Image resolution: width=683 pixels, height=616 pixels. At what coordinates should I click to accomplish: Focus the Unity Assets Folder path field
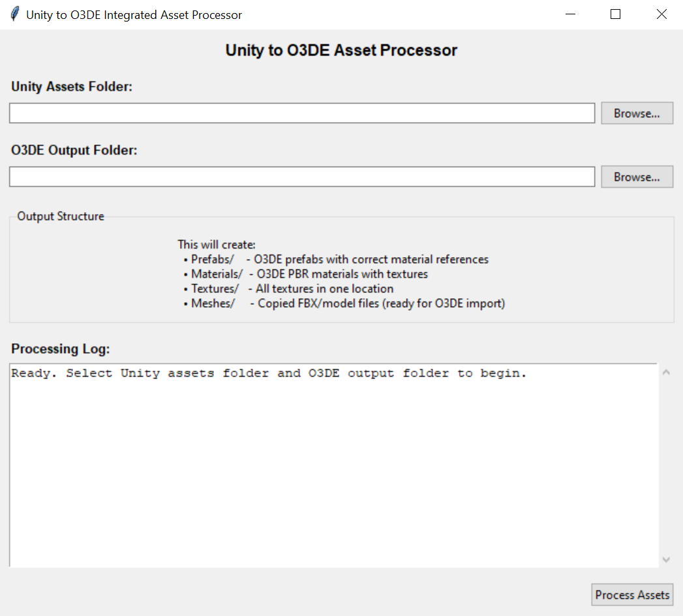302,113
